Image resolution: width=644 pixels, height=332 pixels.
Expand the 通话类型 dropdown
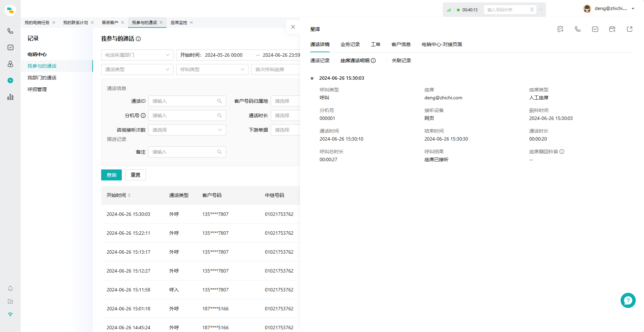(137, 69)
